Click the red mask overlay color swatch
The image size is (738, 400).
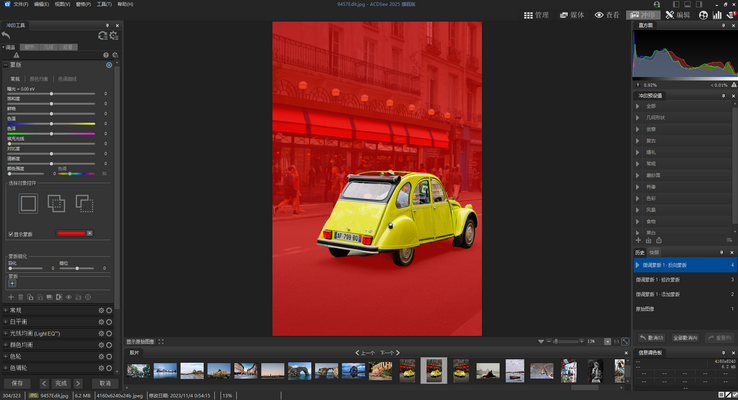click(x=70, y=234)
